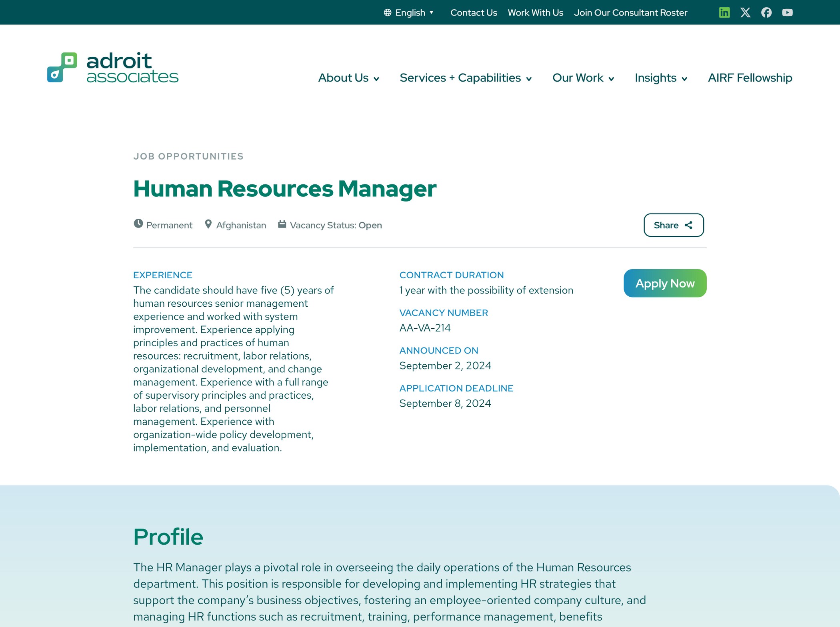Viewport: 840px width, 627px height.
Task: Expand the Insights menu
Action: coord(661,78)
